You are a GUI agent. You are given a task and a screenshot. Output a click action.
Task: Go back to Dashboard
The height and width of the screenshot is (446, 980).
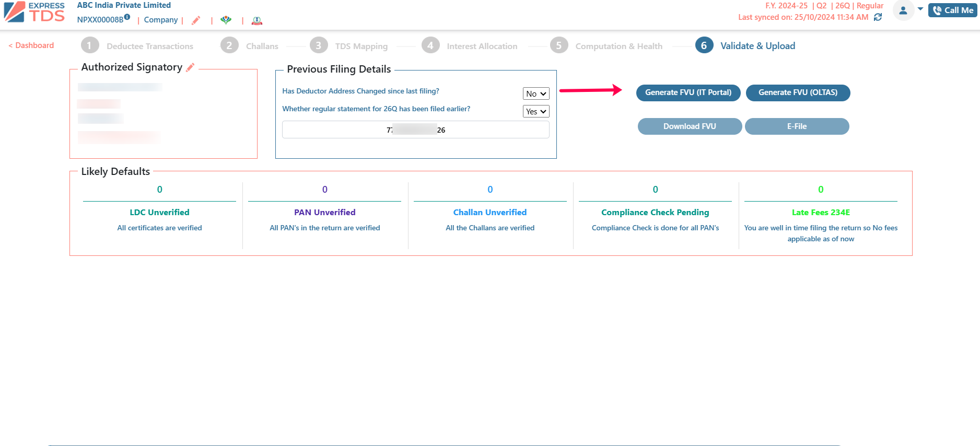click(31, 45)
